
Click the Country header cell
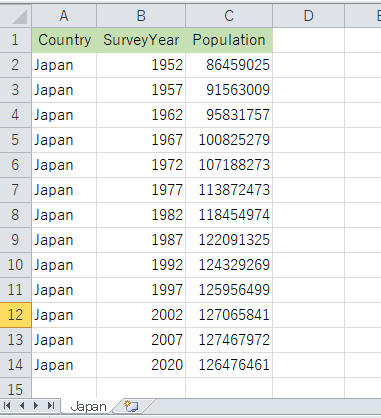(x=64, y=40)
